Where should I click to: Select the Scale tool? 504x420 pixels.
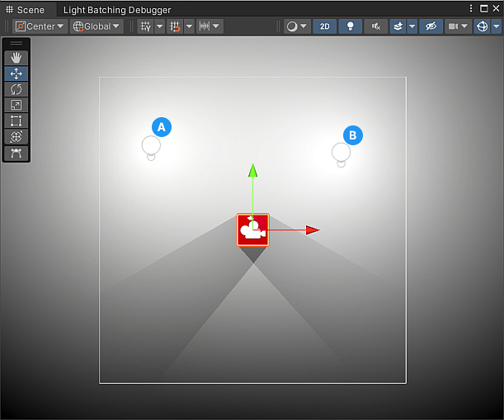coord(16,105)
